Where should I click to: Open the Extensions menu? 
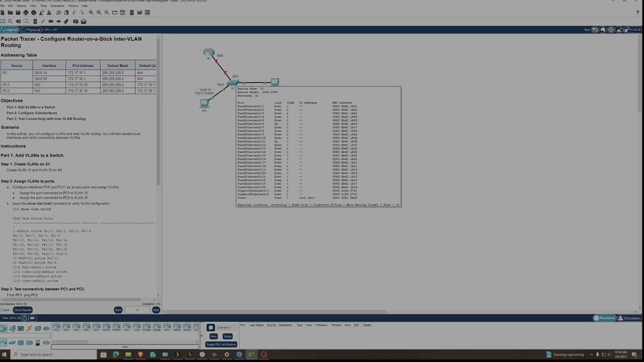(x=57, y=6)
